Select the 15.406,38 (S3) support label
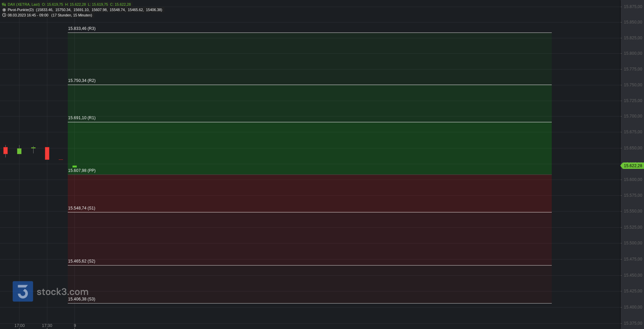The image size is (644, 329). click(82, 299)
